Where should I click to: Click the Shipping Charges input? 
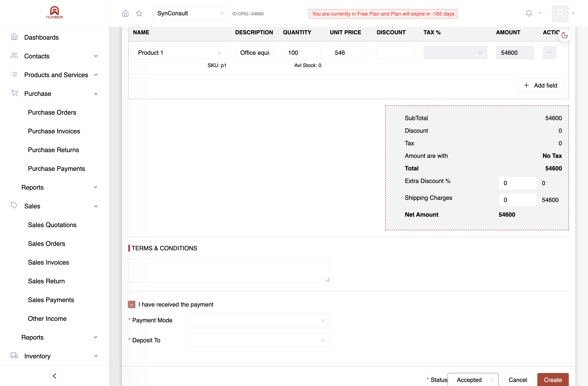click(517, 200)
